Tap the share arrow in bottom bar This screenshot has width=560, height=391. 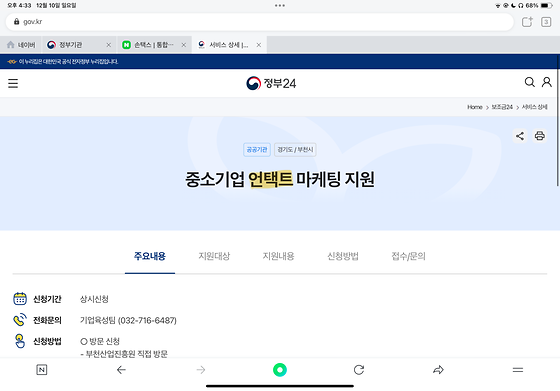[x=438, y=370]
